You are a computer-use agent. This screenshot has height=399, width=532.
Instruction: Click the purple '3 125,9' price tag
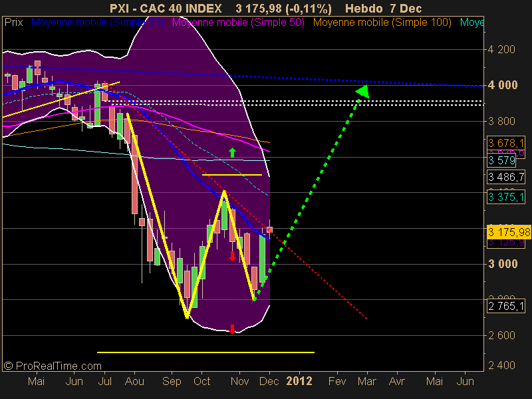(x=506, y=243)
